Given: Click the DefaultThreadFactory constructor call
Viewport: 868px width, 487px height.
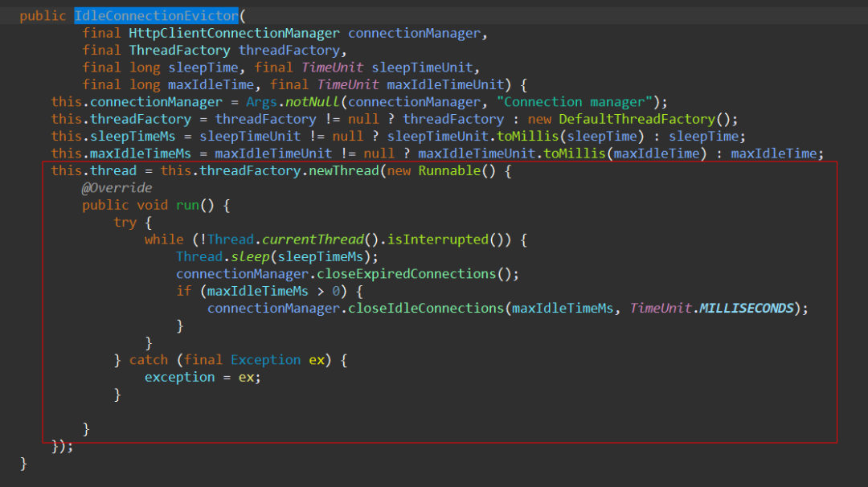Looking at the screenshot, I should pos(637,119).
